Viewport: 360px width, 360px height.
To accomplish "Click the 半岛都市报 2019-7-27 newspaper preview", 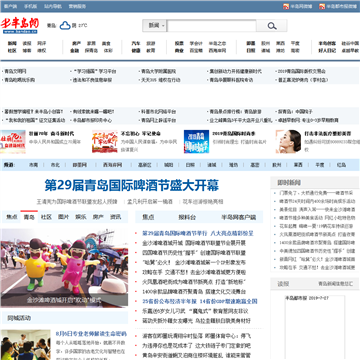I will click(x=315, y=327).
